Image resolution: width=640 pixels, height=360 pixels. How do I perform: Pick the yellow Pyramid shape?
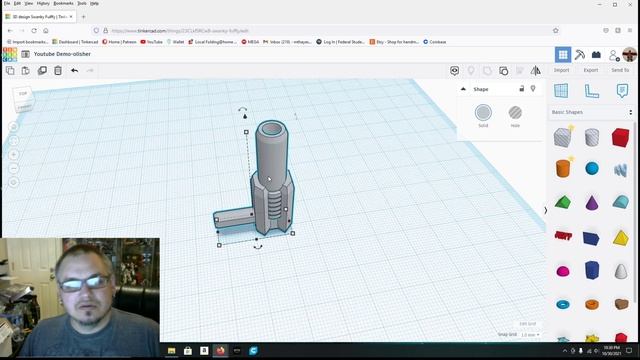click(x=620, y=238)
